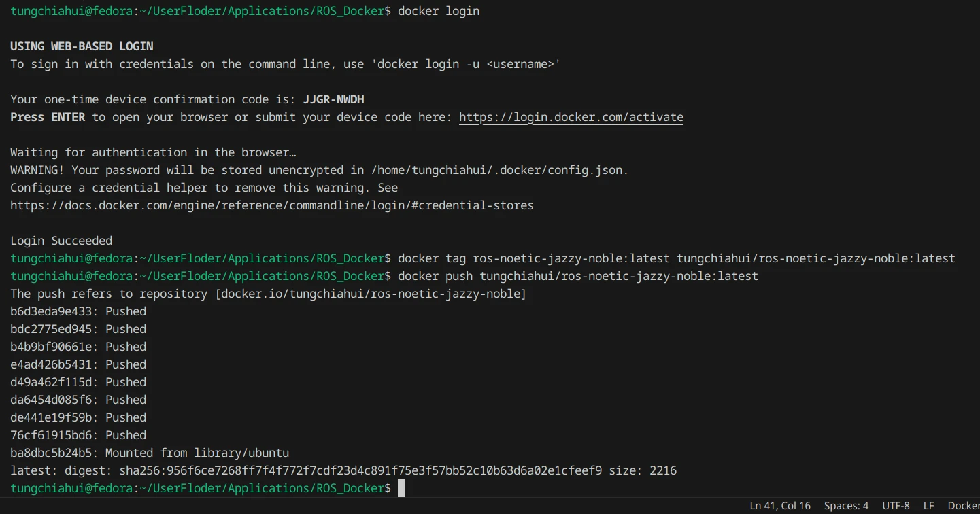The height and width of the screenshot is (514, 980).
Task: Click layer 'e4ad426b5431: Pushed'
Action: tap(78, 364)
